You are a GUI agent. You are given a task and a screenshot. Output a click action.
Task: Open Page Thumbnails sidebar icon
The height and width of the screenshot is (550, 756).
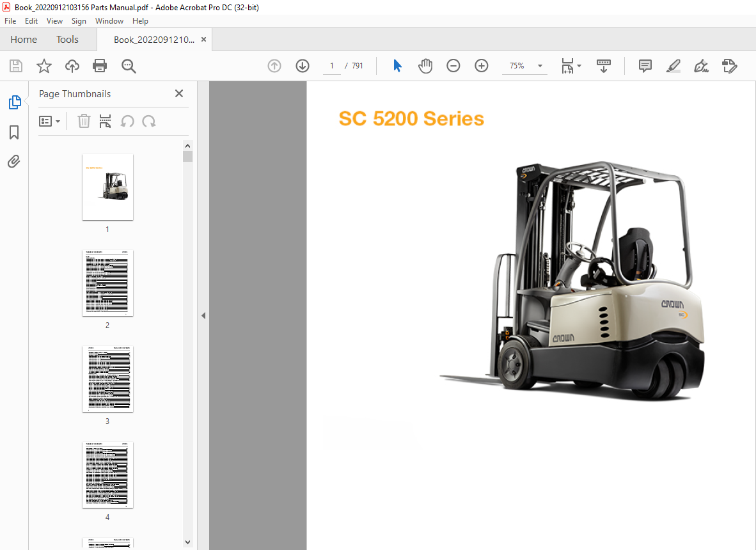(x=15, y=102)
